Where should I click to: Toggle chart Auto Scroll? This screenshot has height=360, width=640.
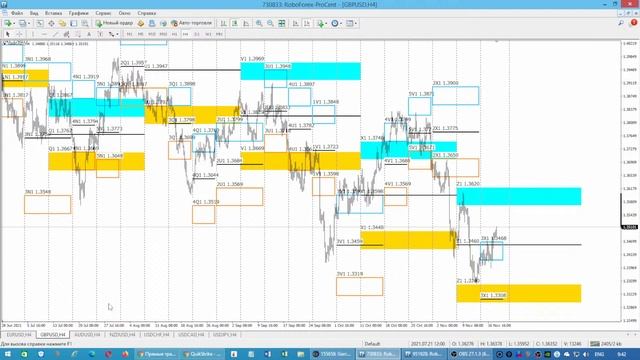(x=296, y=24)
